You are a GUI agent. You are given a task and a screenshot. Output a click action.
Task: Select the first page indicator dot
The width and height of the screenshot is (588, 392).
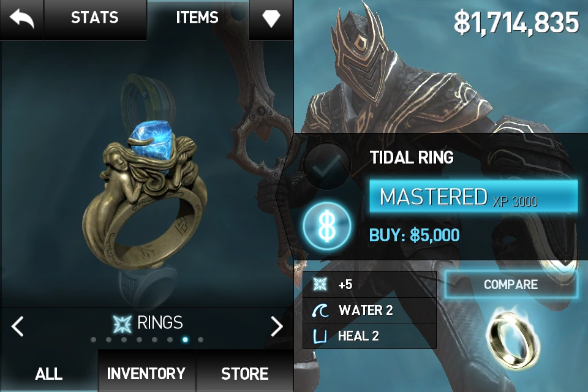(93, 339)
